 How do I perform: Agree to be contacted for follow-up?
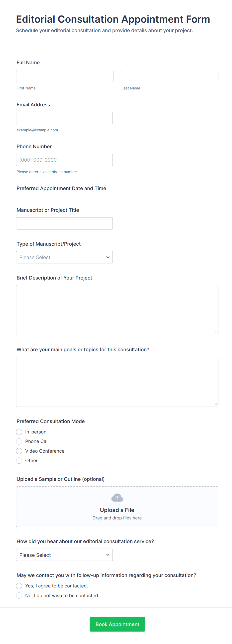pyautogui.click(x=19, y=586)
